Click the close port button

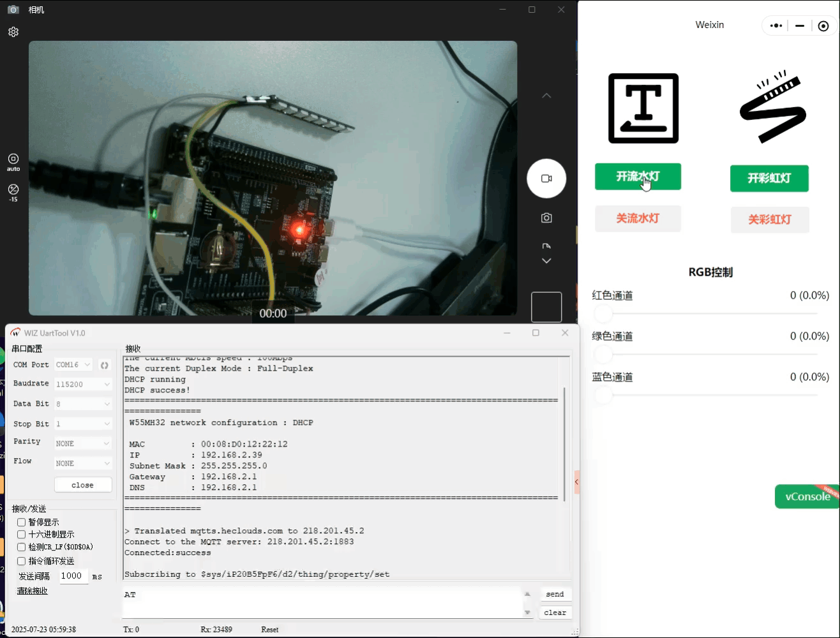coord(83,485)
